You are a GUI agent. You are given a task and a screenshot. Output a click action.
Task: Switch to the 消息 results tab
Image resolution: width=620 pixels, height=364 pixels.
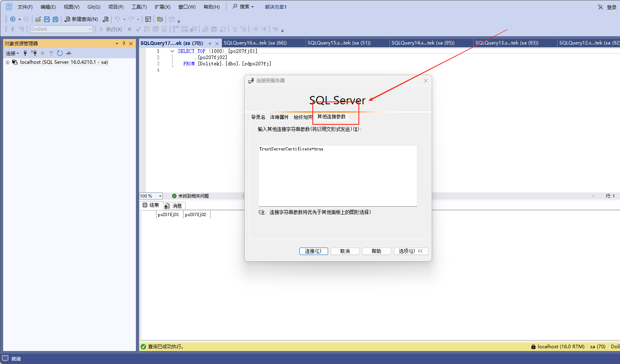coord(174,206)
